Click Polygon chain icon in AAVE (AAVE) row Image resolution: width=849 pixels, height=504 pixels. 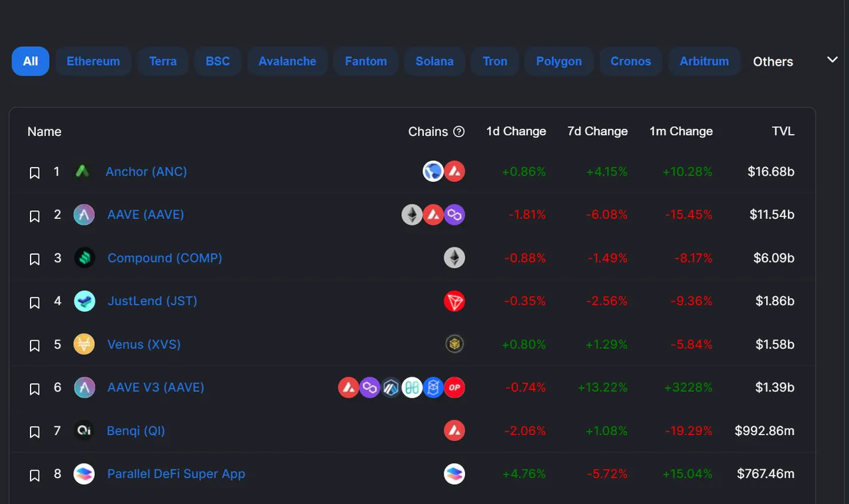pyautogui.click(x=454, y=214)
